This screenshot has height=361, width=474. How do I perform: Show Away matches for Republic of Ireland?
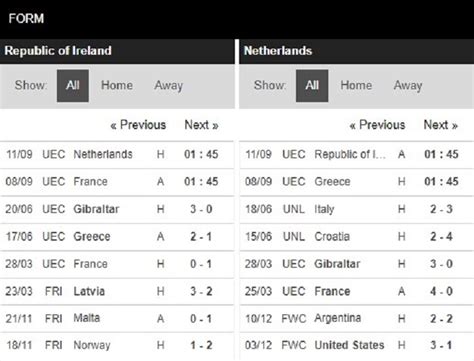tap(169, 86)
